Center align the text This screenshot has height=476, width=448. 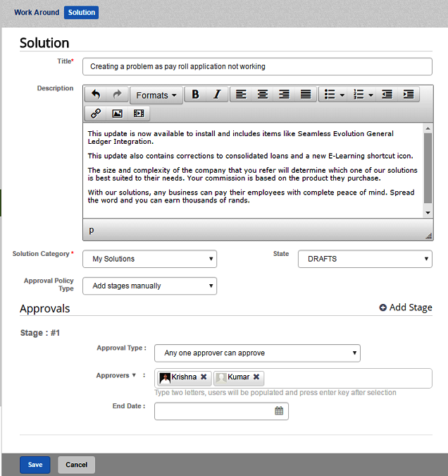pos(263,94)
